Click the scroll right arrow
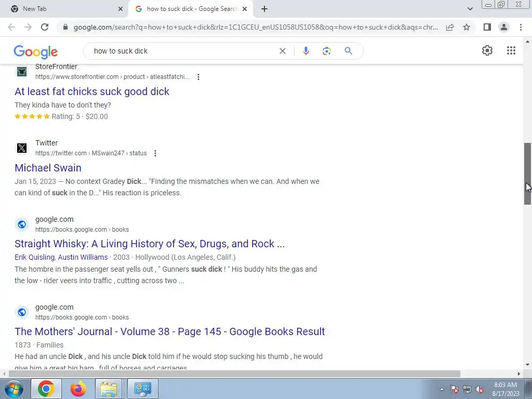Viewport: 532px width, 399px height. pyautogui.click(x=518, y=374)
